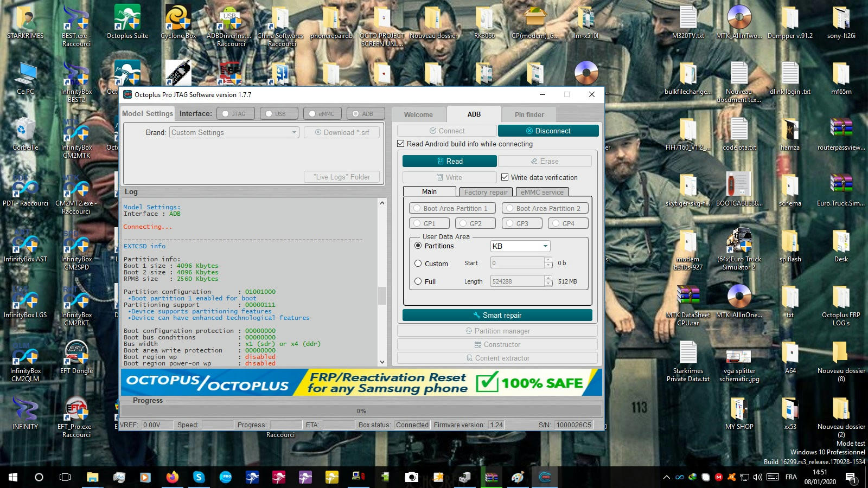Click the Firefox icon in the taskbar

point(172,477)
